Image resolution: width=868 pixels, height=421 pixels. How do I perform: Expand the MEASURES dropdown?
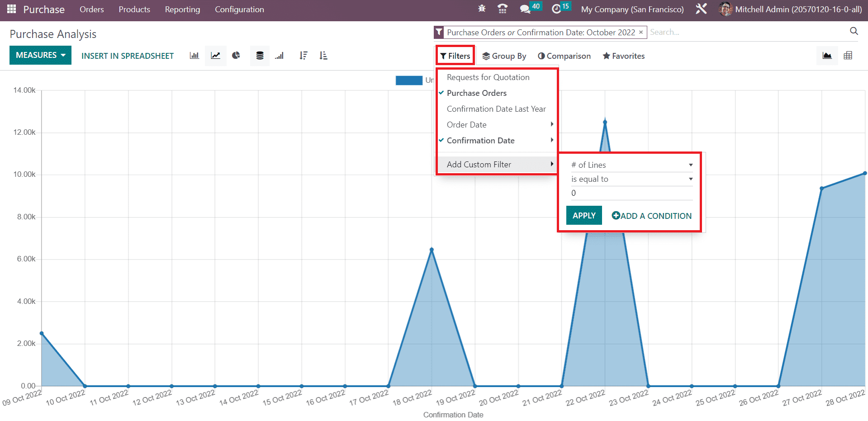coord(40,55)
